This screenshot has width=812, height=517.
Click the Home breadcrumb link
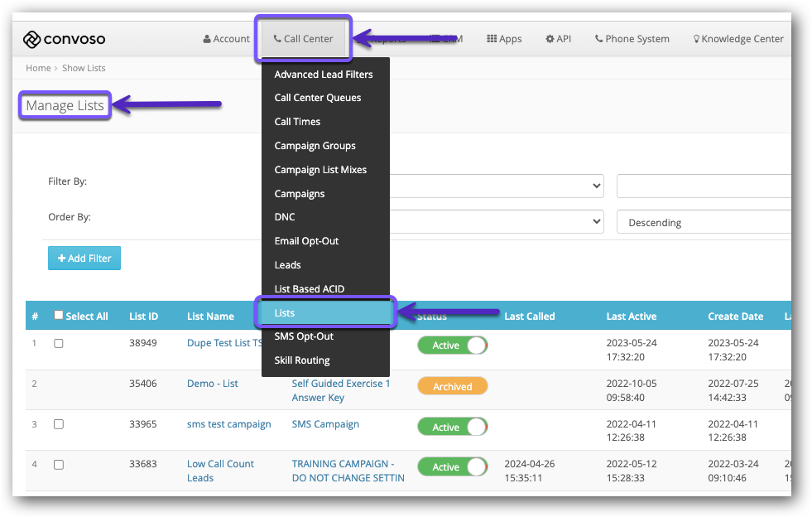[x=38, y=68]
